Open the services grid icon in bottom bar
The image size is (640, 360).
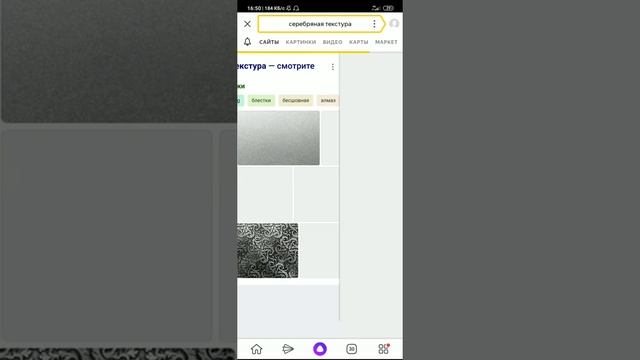pyautogui.click(x=383, y=349)
